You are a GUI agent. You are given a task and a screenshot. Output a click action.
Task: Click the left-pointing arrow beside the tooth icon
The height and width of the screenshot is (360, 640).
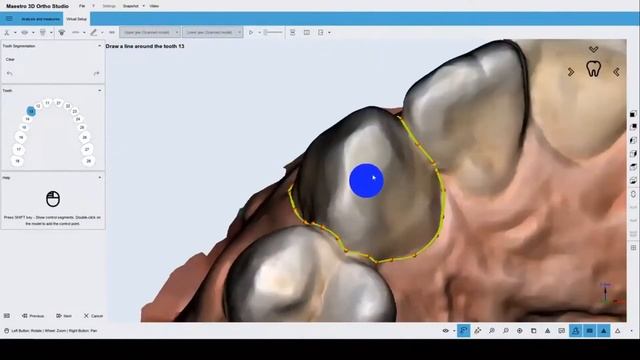click(616, 72)
